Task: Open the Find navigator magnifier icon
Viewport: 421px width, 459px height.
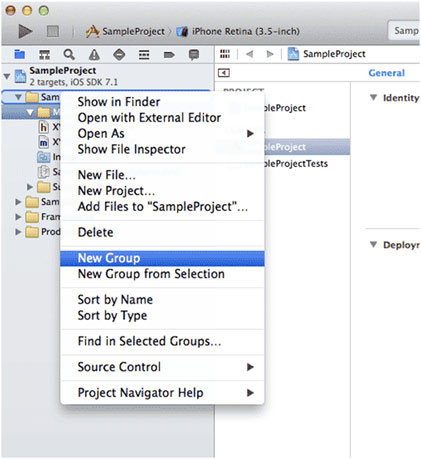Action: pos(69,54)
